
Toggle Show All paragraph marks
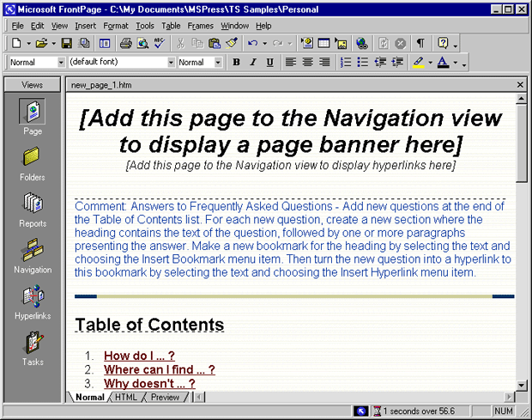tap(420, 43)
